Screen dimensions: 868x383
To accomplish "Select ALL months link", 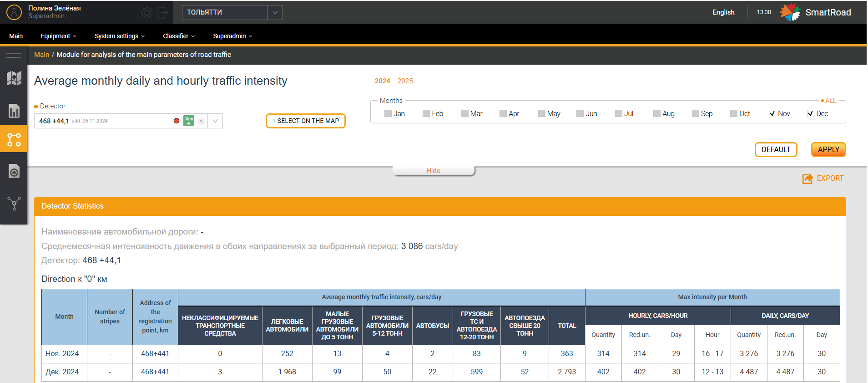I will (828, 101).
